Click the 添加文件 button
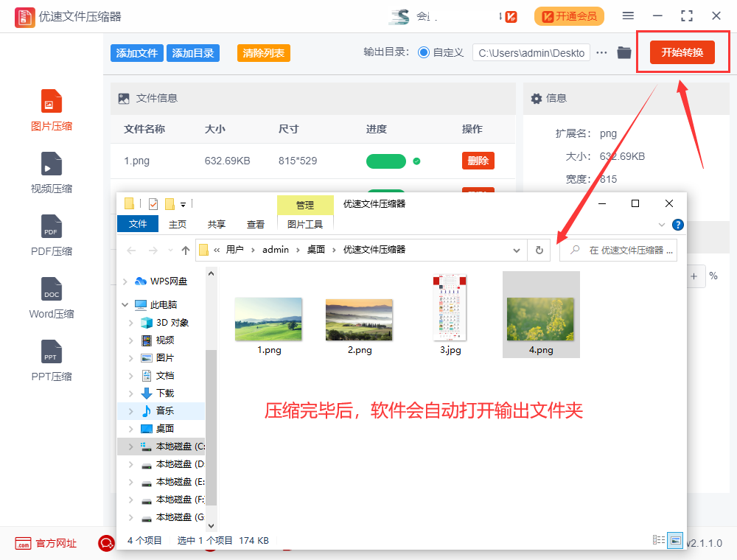The height and width of the screenshot is (560, 737). pos(137,53)
